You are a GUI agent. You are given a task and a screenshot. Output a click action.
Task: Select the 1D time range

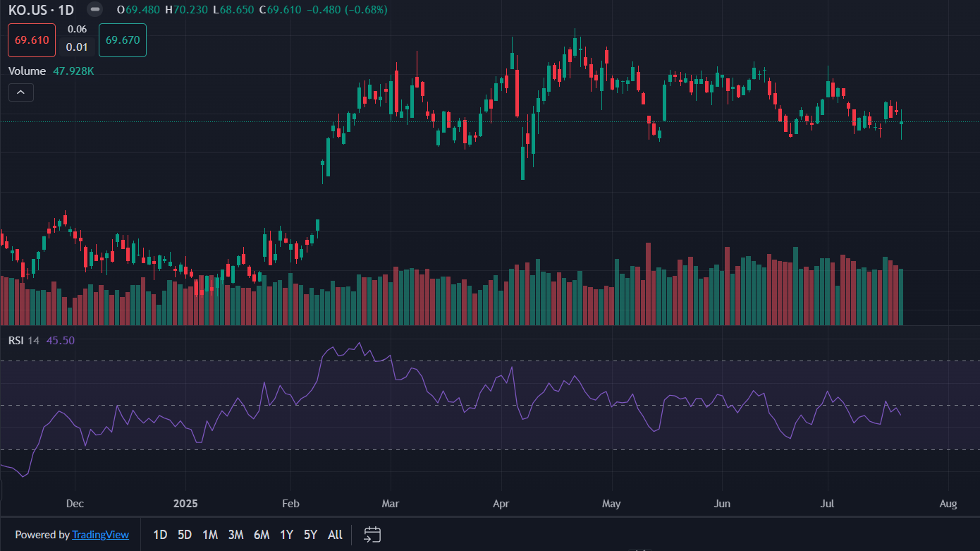160,535
